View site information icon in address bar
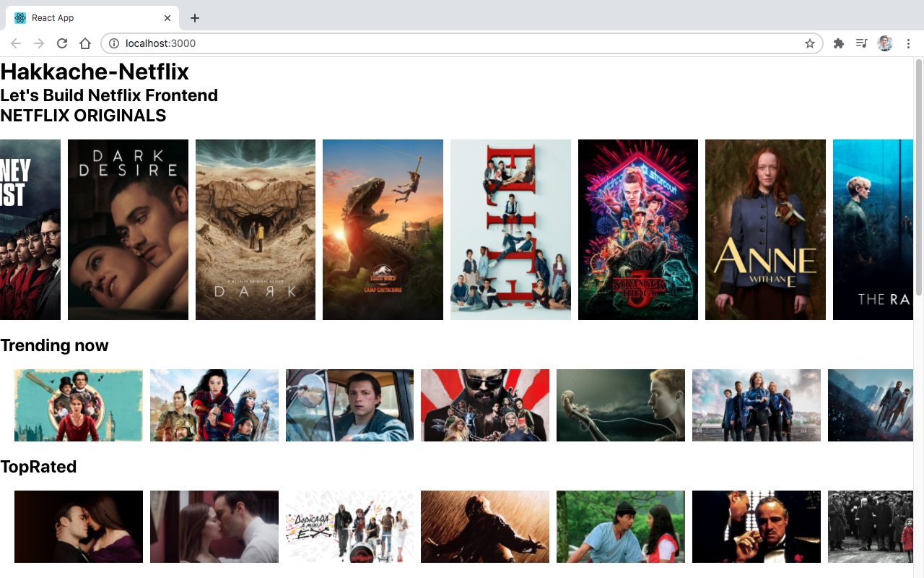924x578 pixels. point(114,43)
